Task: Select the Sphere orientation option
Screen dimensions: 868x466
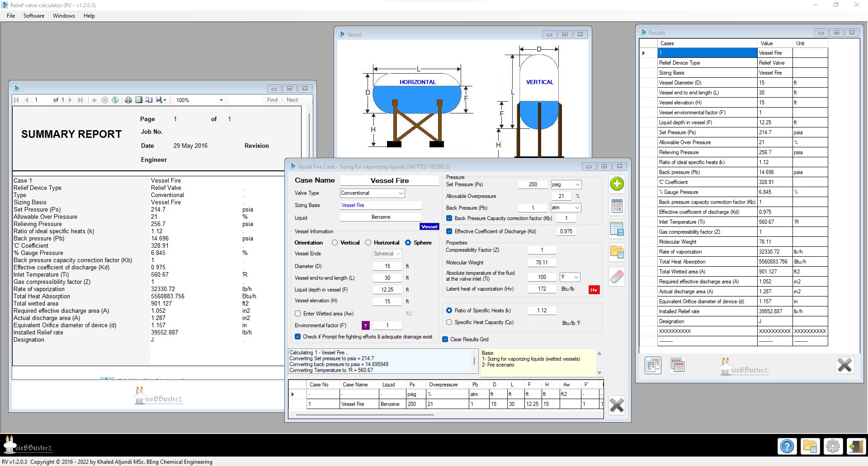Action: [409, 242]
